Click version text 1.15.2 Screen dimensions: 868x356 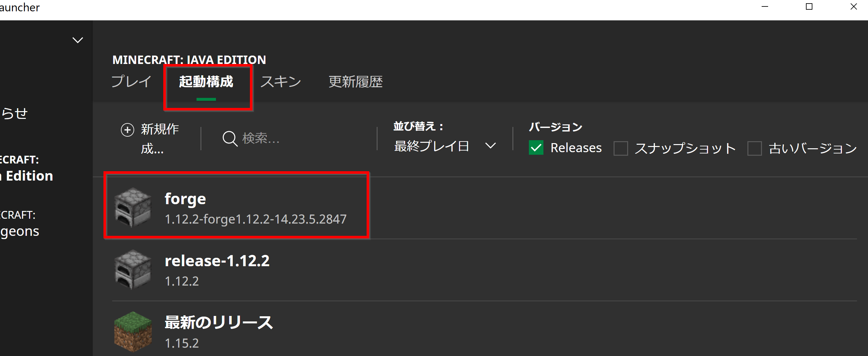point(182,343)
